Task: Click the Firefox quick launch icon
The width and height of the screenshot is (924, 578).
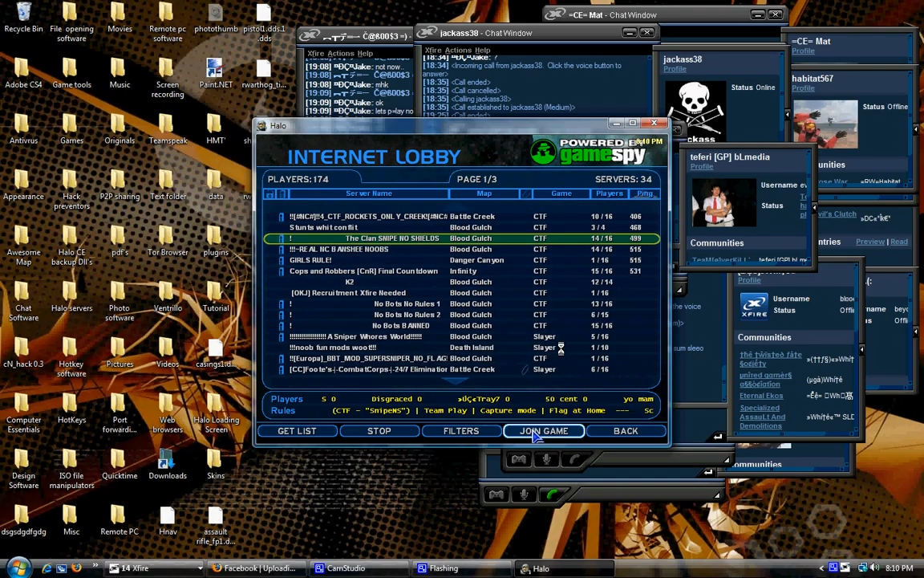Action: click(x=76, y=568)
